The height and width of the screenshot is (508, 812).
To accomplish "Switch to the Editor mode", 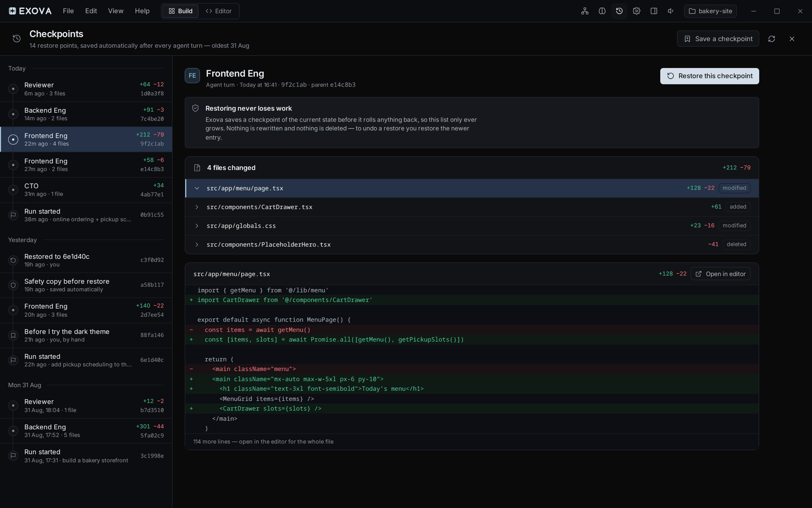I will [218, 11].
